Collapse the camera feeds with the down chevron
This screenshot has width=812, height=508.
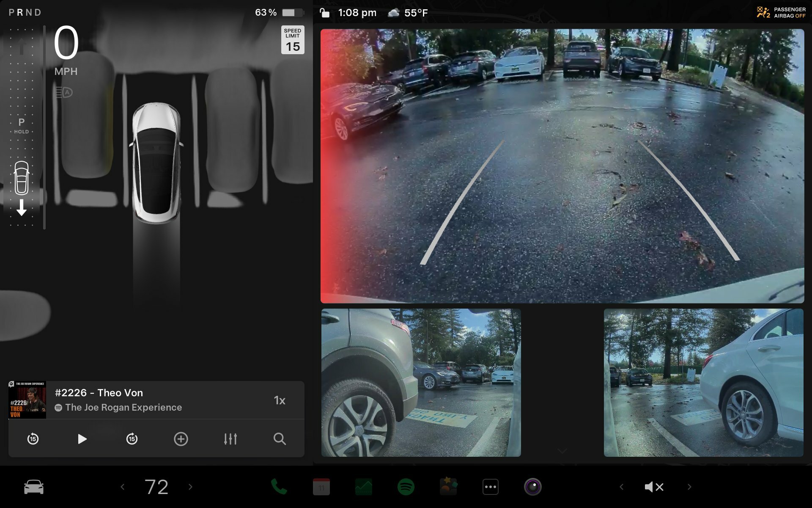click(x=562, y=450)
